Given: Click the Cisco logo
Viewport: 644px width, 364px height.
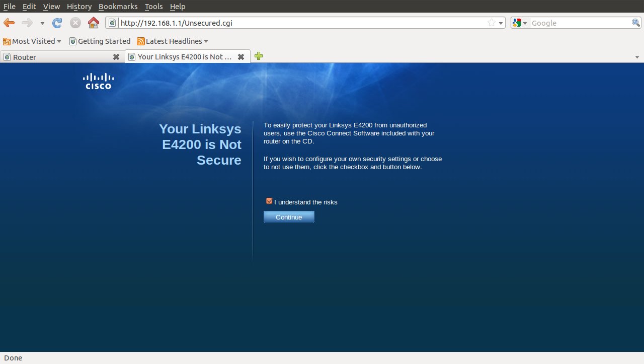Looking at the screenshot, I should coord(98,81).
